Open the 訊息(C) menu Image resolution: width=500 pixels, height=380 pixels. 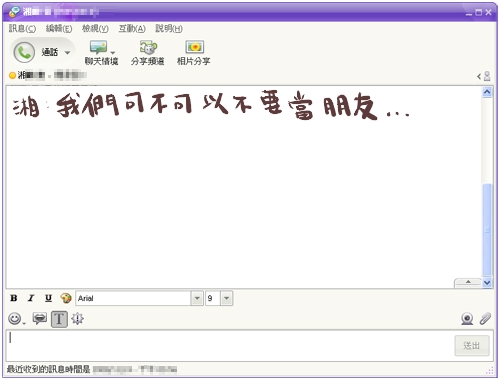tap(22, 29)
